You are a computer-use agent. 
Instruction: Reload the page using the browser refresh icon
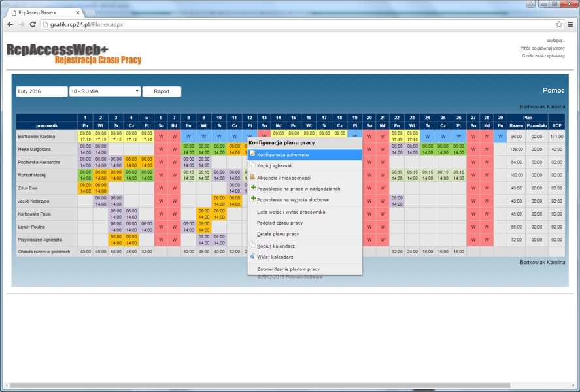point(33,24)
